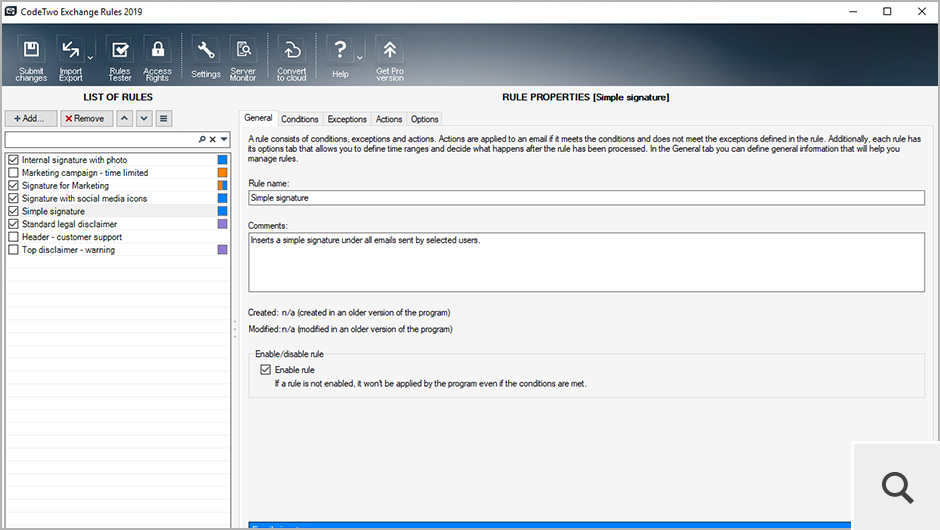Click the CodeTwo app icon in title bar
This screenshot has width=940, height=530.
11,11
